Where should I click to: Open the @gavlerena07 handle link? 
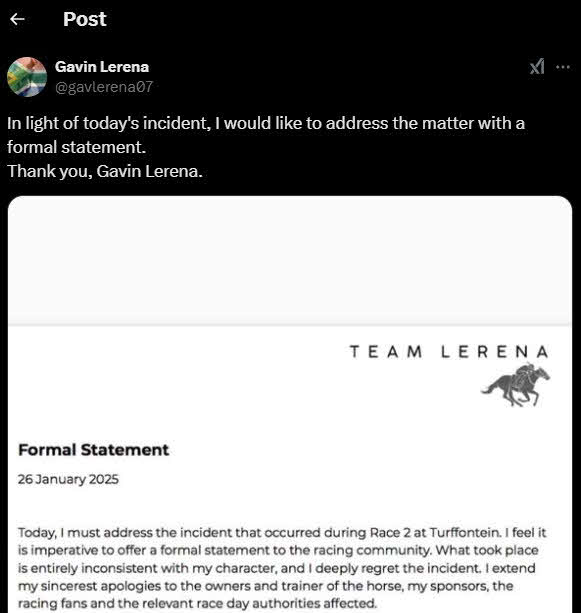pos(104,87)
